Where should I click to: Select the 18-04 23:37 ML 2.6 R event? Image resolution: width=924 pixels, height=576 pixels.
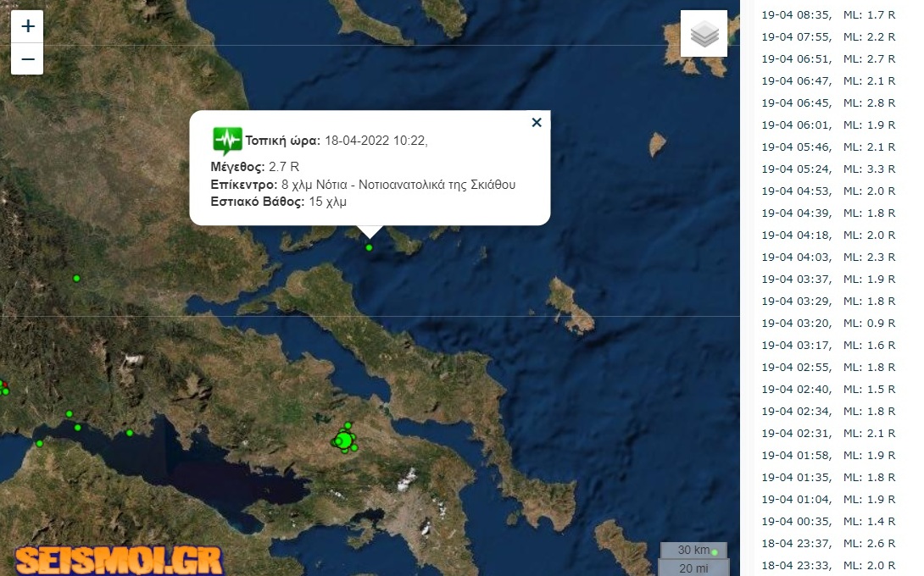828,544
